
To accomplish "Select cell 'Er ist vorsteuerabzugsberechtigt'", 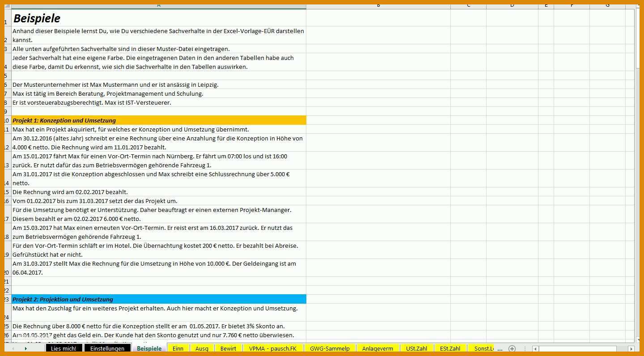I will (x=159, y=102).
